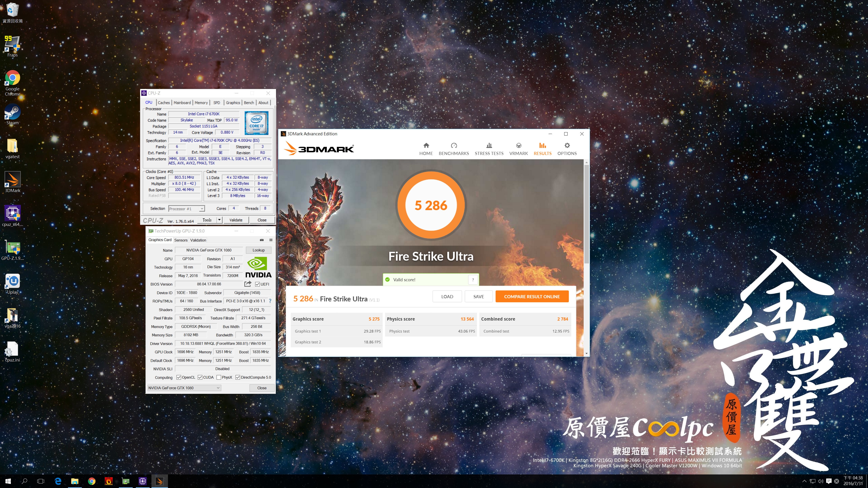Open the CPU-Z Graphics tab
This screenshot has width=868, height=488.
pyautogui.click(x=233, y=103)
